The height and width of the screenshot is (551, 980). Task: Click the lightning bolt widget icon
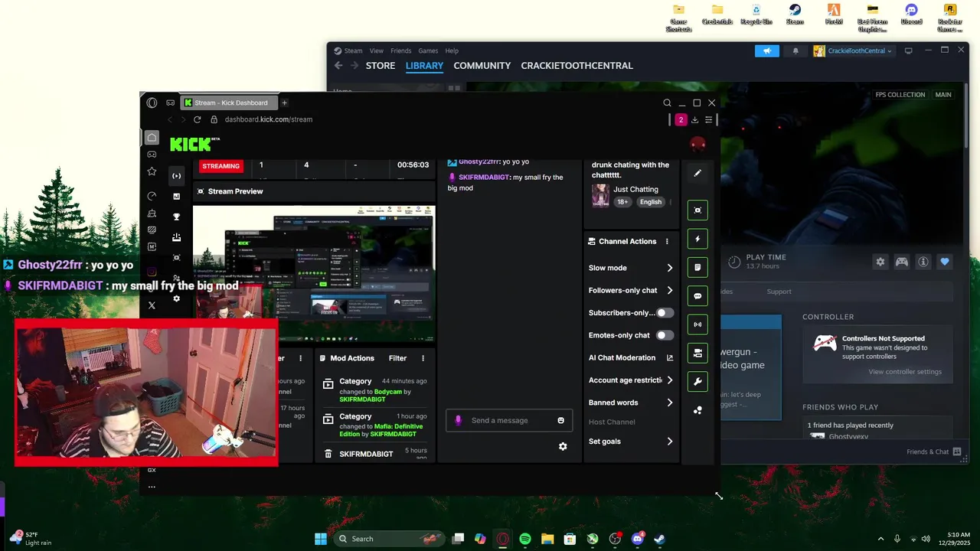tap(697, 239)
